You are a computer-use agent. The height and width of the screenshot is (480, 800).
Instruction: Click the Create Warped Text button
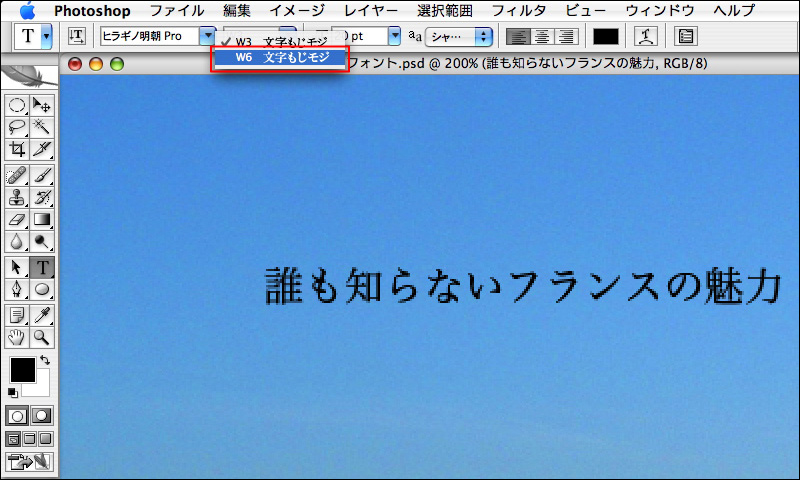(645, 36)
